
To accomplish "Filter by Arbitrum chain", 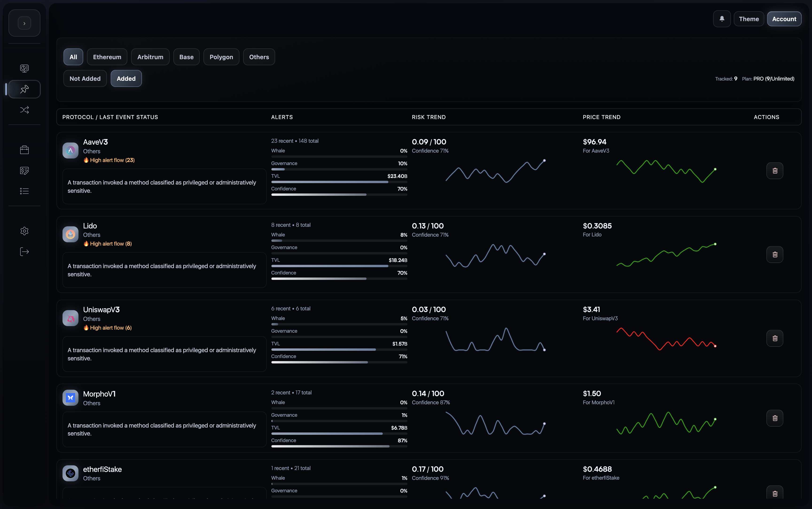I will (150, 57).
